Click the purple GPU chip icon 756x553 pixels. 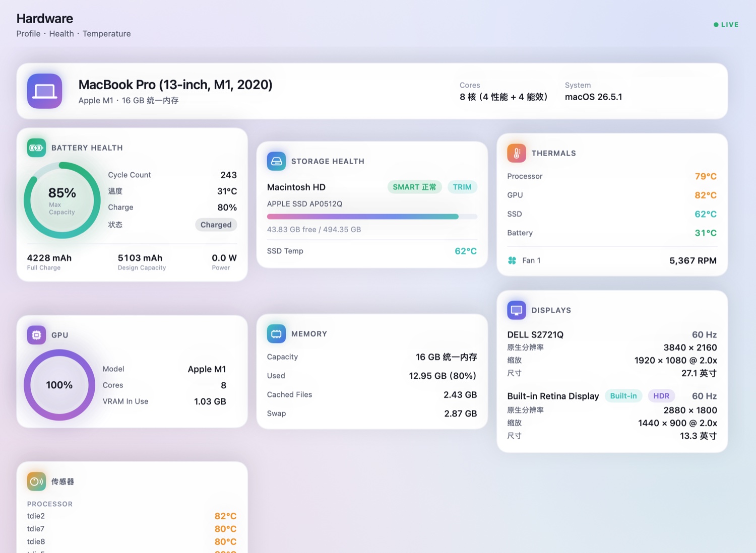(36, 335)
